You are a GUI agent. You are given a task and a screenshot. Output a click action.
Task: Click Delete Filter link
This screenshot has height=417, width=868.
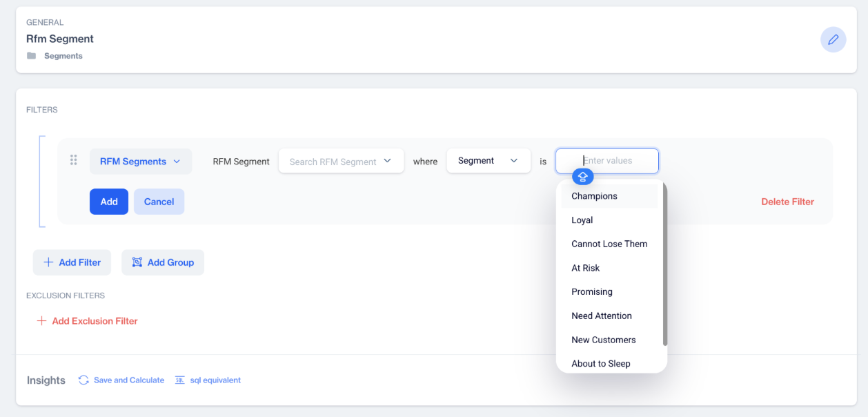coord(787,202)
